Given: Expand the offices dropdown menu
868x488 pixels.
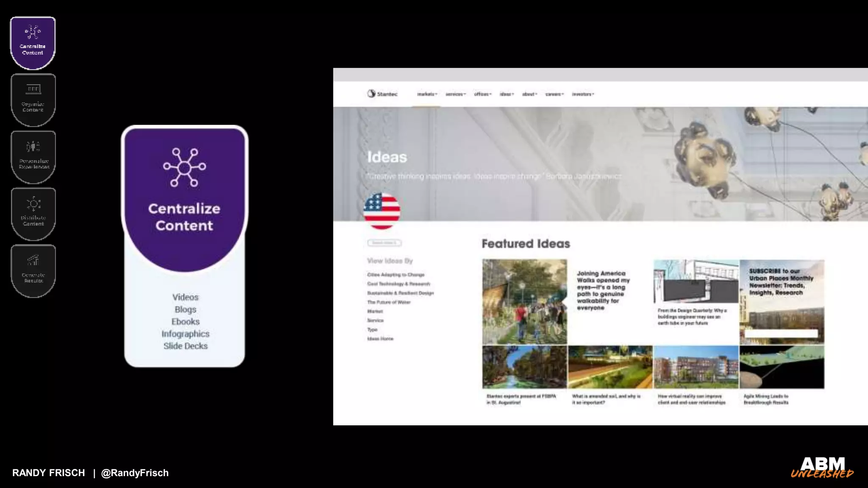Looking at the screenshot, I should (x=483, y=94).
